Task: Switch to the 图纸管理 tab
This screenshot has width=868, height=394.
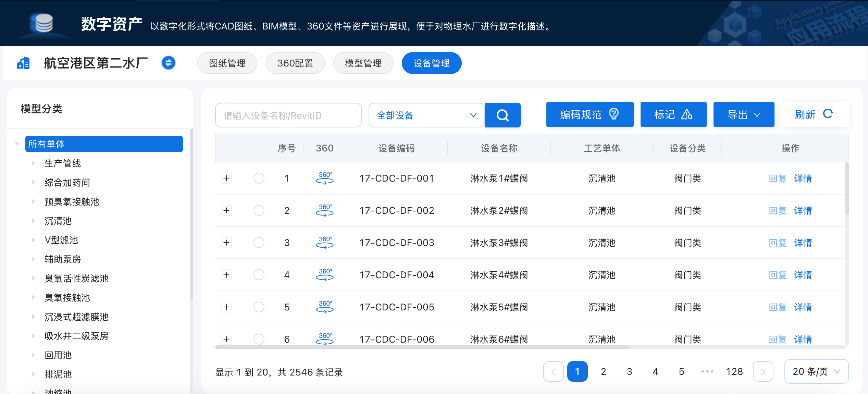Action: [227, 63]
